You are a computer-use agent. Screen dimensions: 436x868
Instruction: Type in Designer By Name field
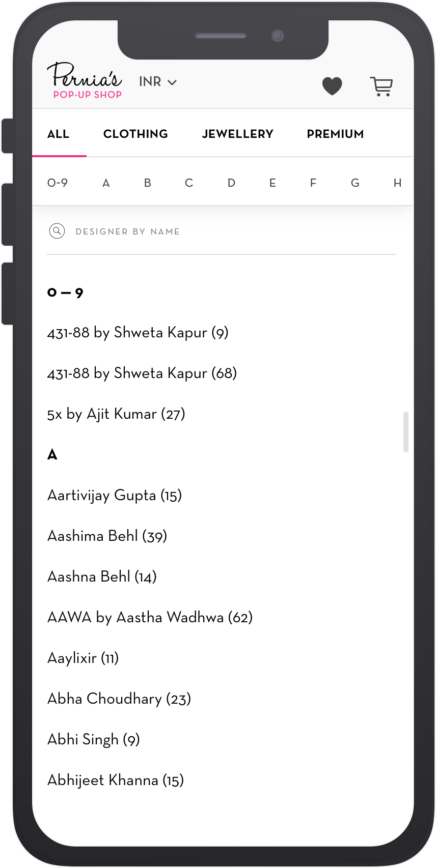click(x=204, y=232)
